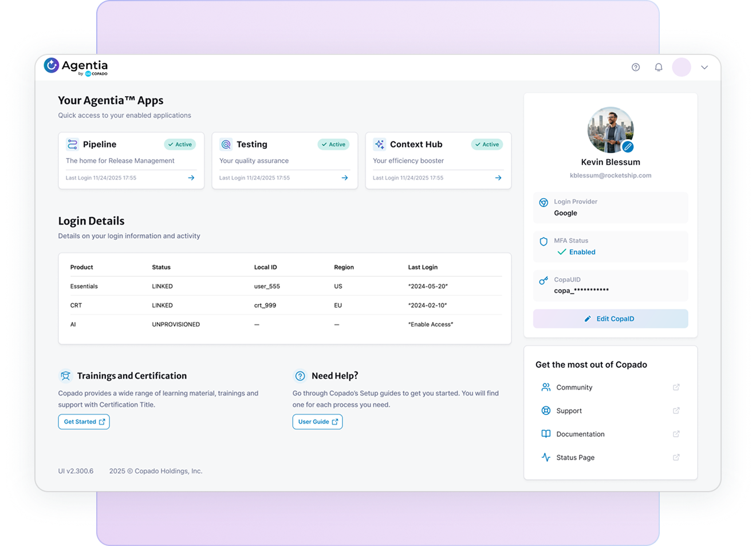Click the crt_999 local ID cell

265,306
